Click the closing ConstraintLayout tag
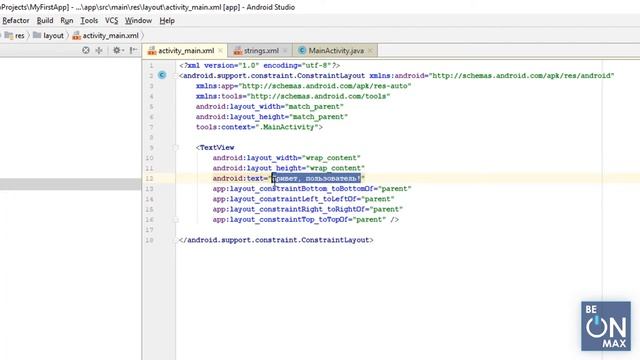This screenshot has width=640, height=360. coord(276,240)
